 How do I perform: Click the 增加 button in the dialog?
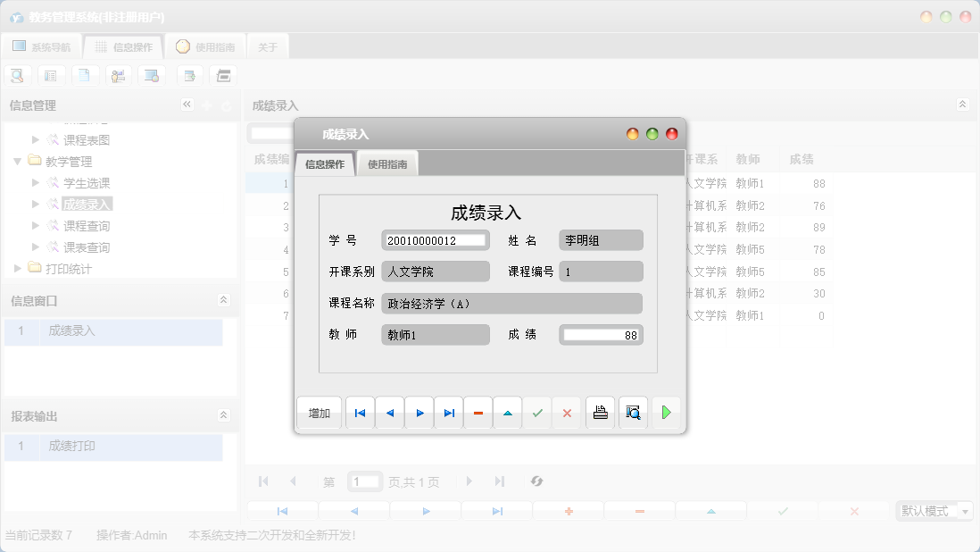319,412
